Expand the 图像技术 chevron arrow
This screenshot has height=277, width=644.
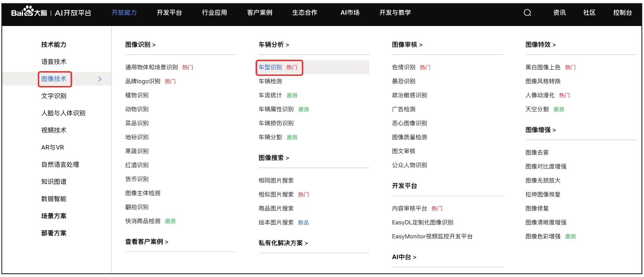(x=100, y=79)
